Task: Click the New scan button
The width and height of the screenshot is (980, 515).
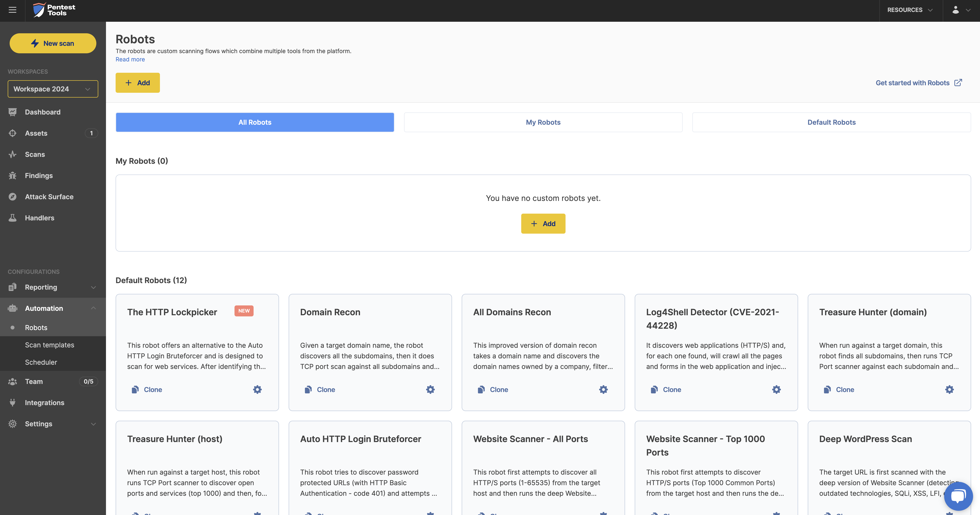Action: click(52, 43)
